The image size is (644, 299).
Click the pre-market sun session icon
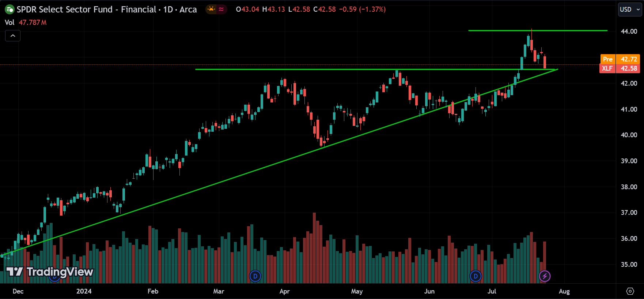(x=211, y=9)
